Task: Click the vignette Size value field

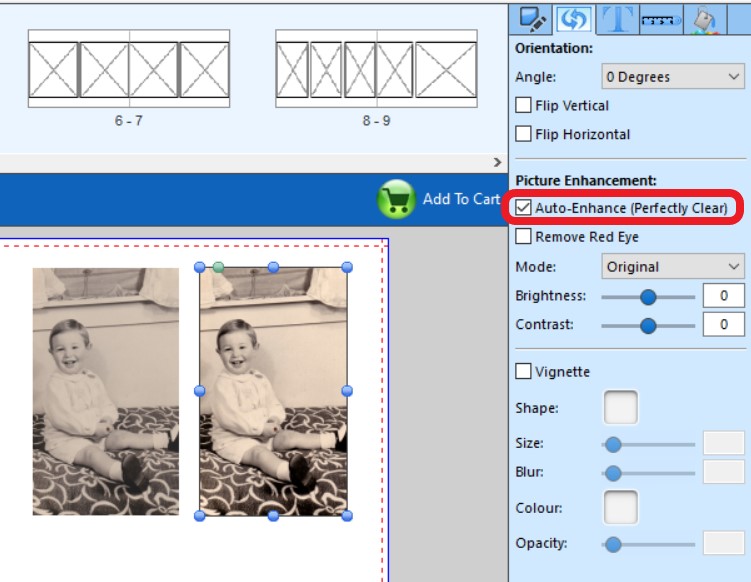Action: pos(724,443)
